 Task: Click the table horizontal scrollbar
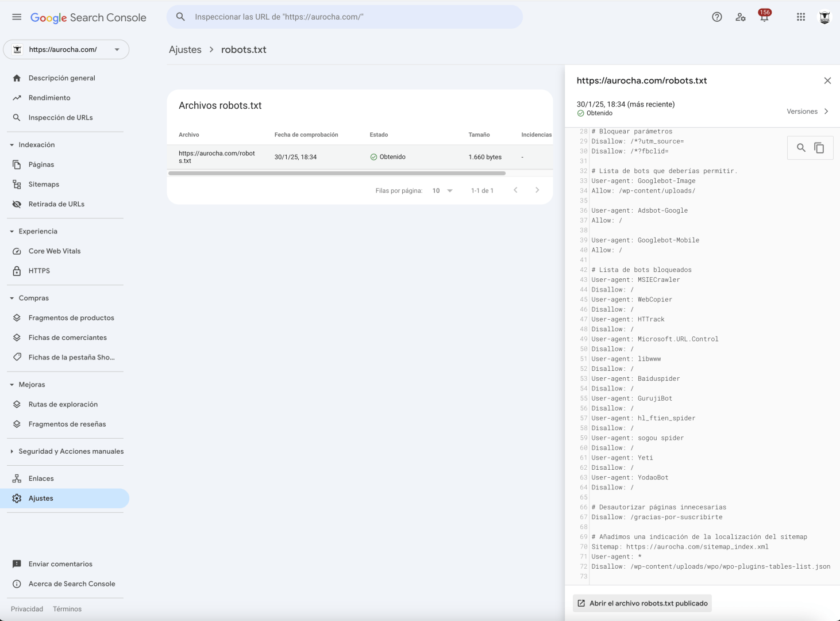point(337,173)
